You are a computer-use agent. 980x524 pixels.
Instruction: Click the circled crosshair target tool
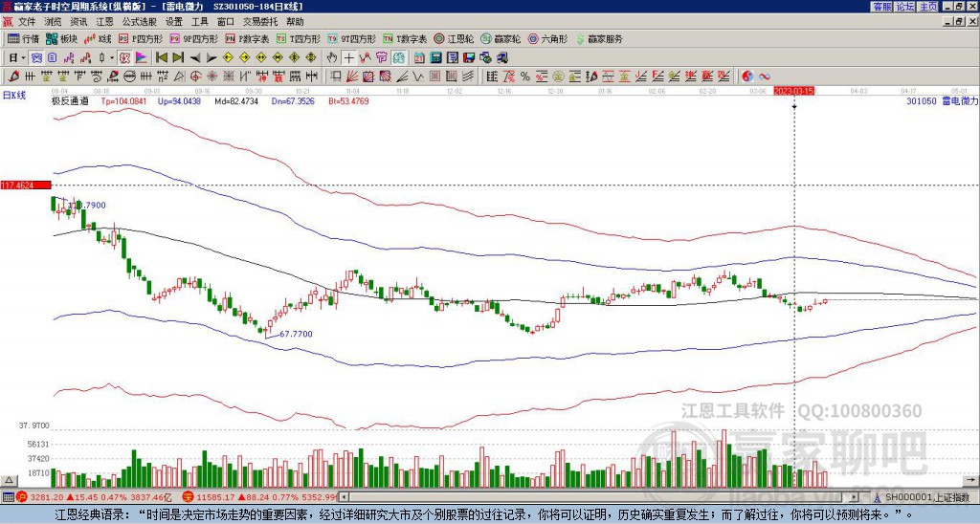[x=195, y=76]
